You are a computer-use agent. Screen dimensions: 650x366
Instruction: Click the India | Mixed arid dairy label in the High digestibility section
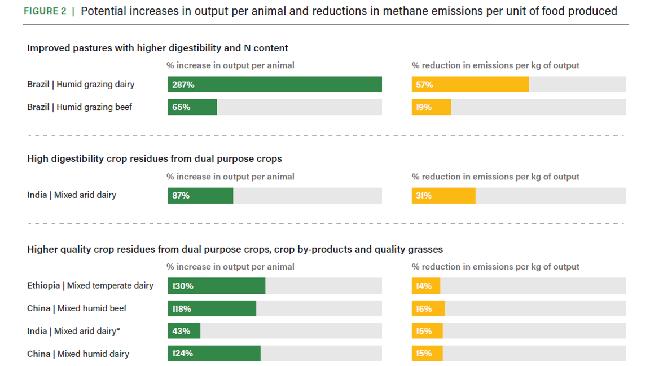[72, 195]
